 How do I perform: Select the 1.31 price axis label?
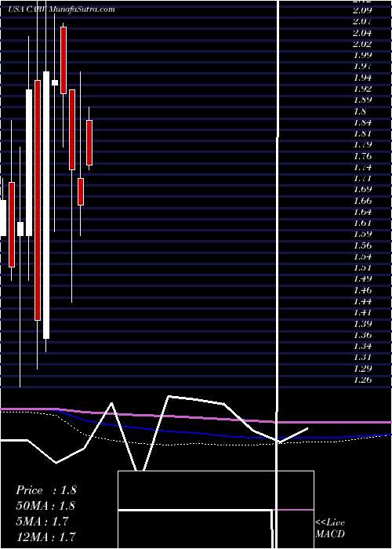tap(362, 358)
